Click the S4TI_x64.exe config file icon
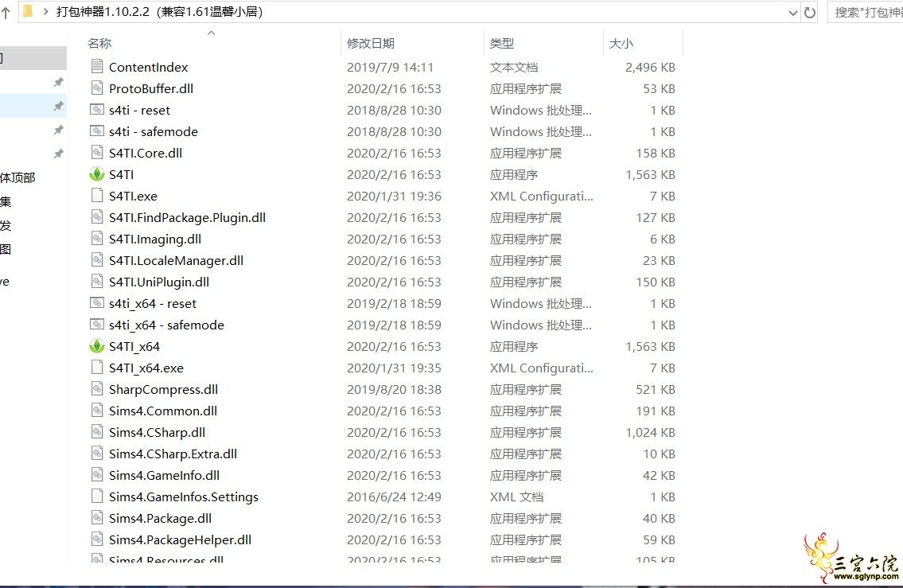Viewport: 903px width, 588px height. (x=97, y=368)
